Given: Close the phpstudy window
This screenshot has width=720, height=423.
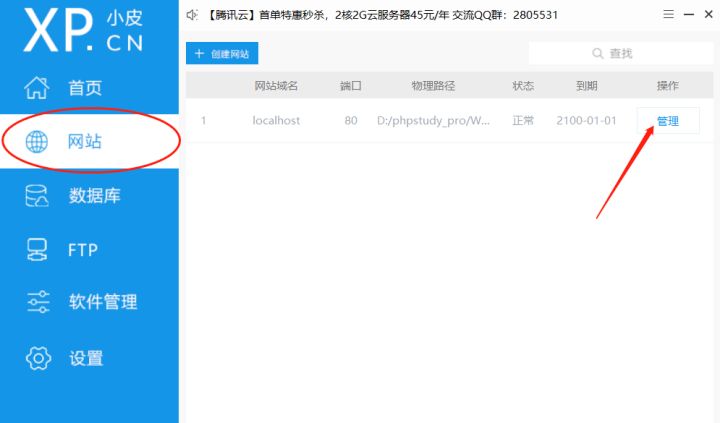Looking at the screenshot, I should coord(709,15).
